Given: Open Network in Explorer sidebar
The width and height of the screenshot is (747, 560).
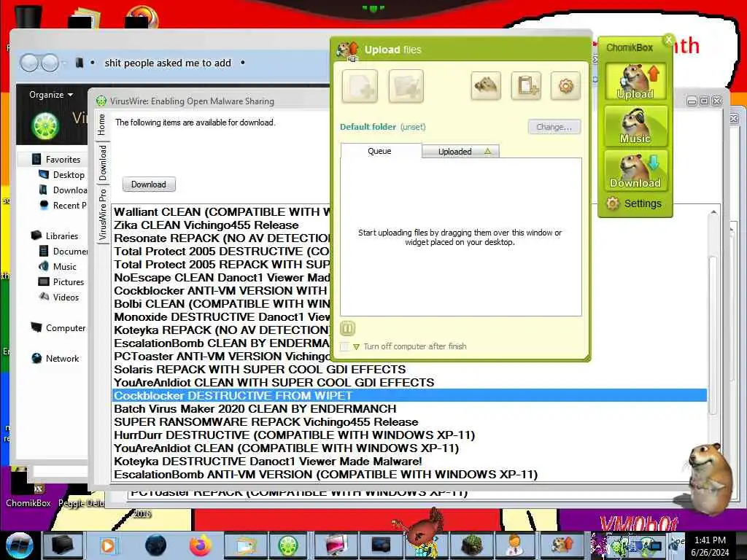Looking at the screenshot, I should [55, 359].
